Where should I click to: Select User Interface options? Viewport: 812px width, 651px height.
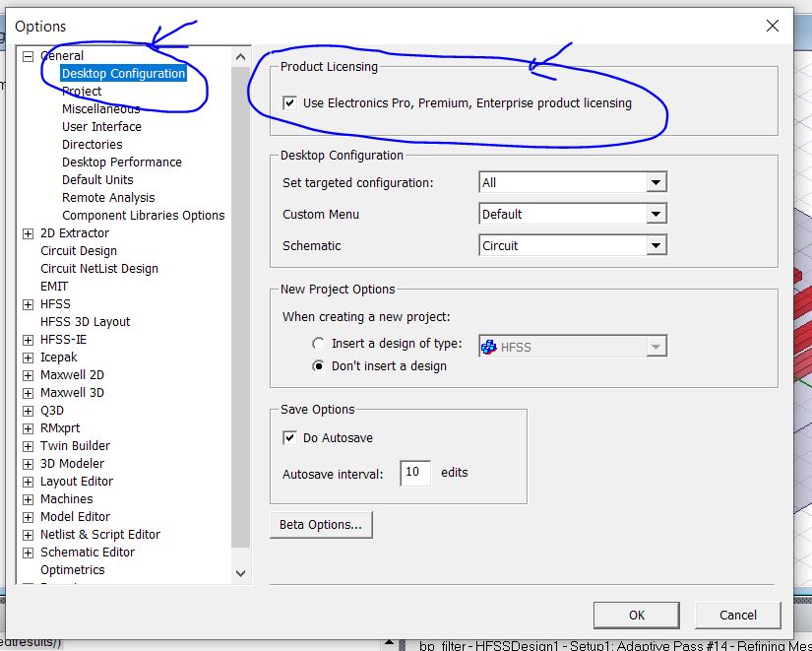(101, 126)
